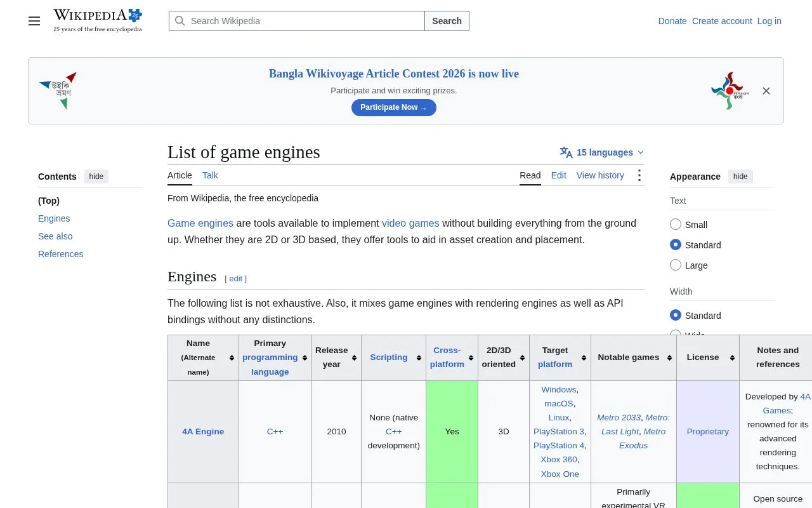Image resolution: width=812 pixels, height=508 pixels.
Task: Open the Proprietary license link
Action: tap(708, 431)
